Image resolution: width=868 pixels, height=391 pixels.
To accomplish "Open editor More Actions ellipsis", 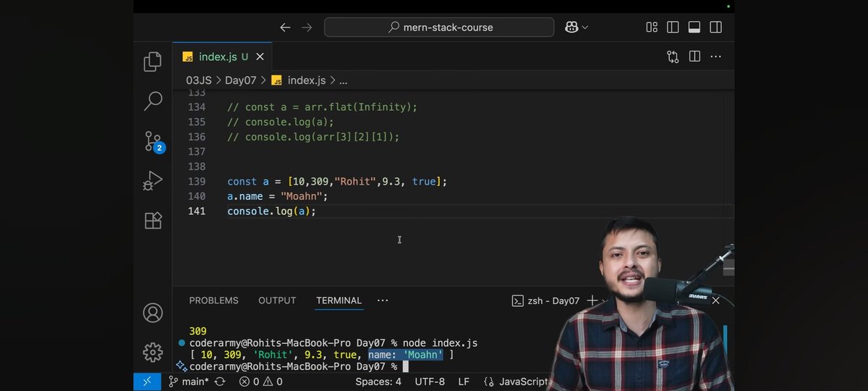I will pyautogui.click(x=715, y=56).
